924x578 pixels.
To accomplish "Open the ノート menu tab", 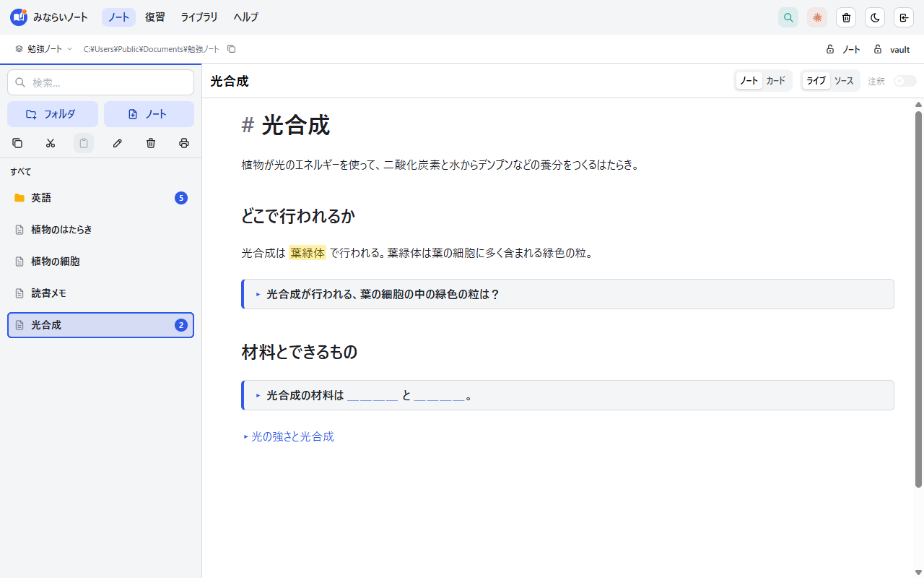I will (118, 17).
